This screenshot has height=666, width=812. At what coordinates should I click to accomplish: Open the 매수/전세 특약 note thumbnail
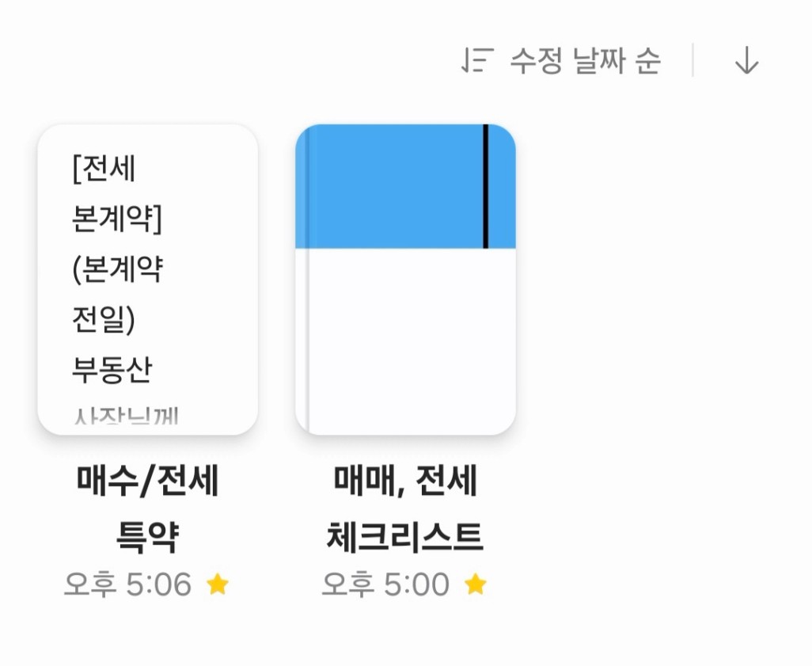(147, 280)
